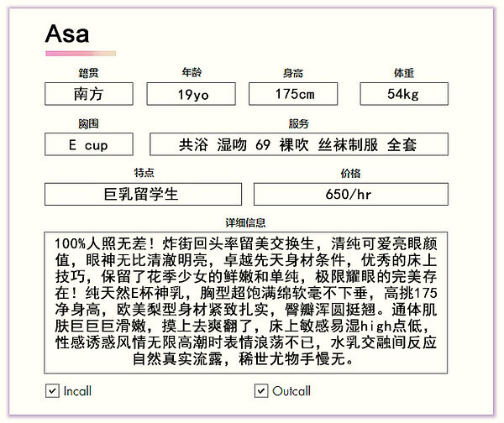504x423 pixels.
Task: Click inside the 详细信息 description text box
Action: coord(246,302)
